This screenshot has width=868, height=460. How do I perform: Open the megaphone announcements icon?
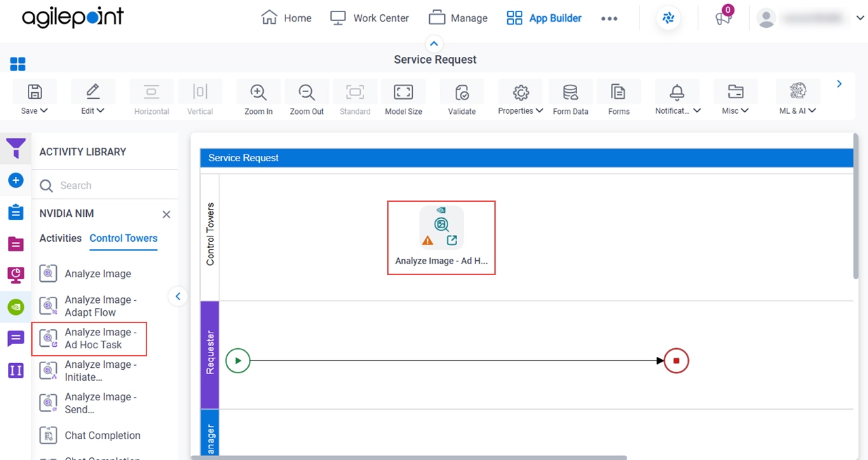point(724,19)
